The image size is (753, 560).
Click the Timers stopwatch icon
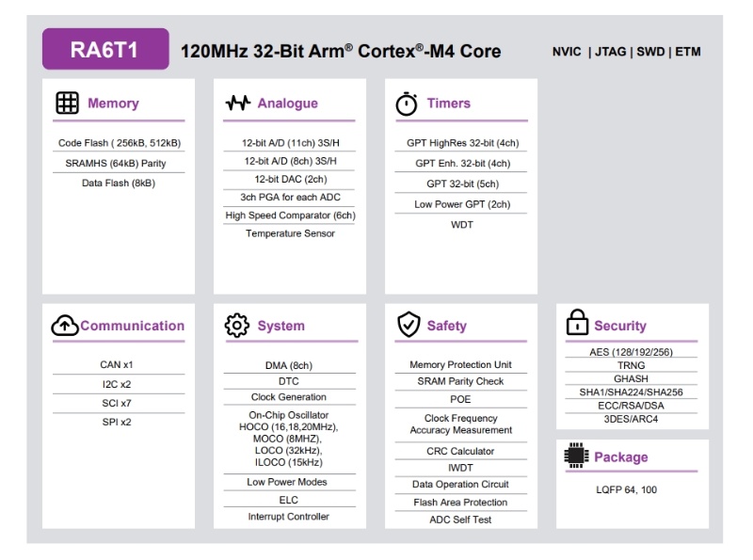[406, 104]
